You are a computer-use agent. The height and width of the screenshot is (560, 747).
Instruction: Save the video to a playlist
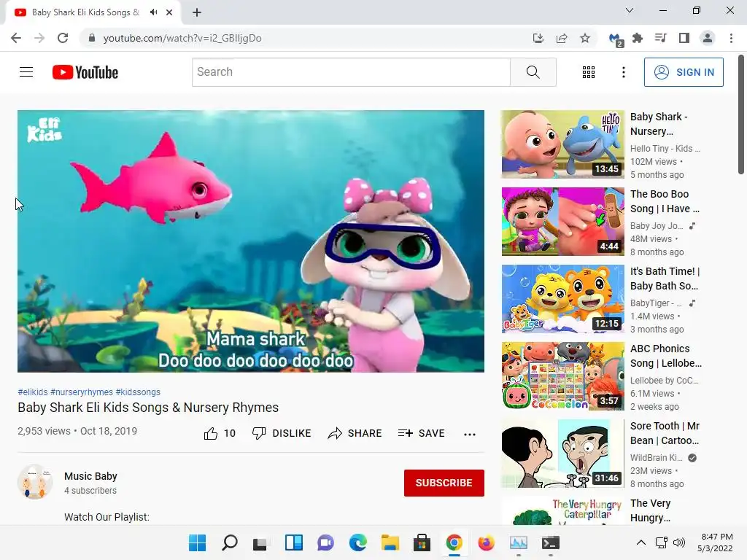[421, 433]
